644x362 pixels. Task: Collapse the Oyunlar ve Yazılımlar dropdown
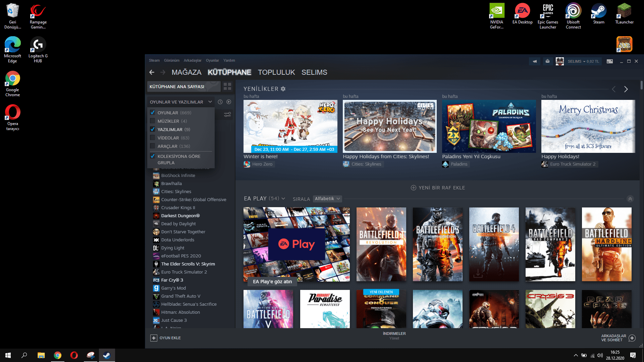(210, 102)
